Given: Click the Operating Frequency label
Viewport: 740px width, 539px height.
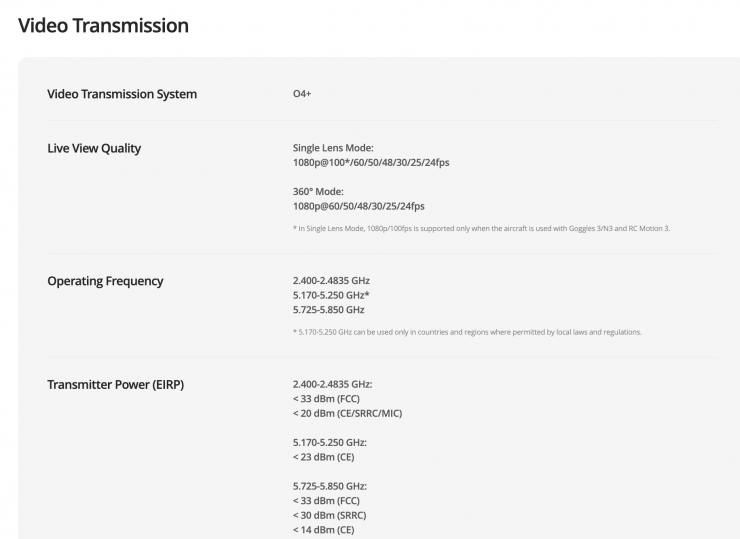Looking at the screenshot, I should tap(105, 281).
